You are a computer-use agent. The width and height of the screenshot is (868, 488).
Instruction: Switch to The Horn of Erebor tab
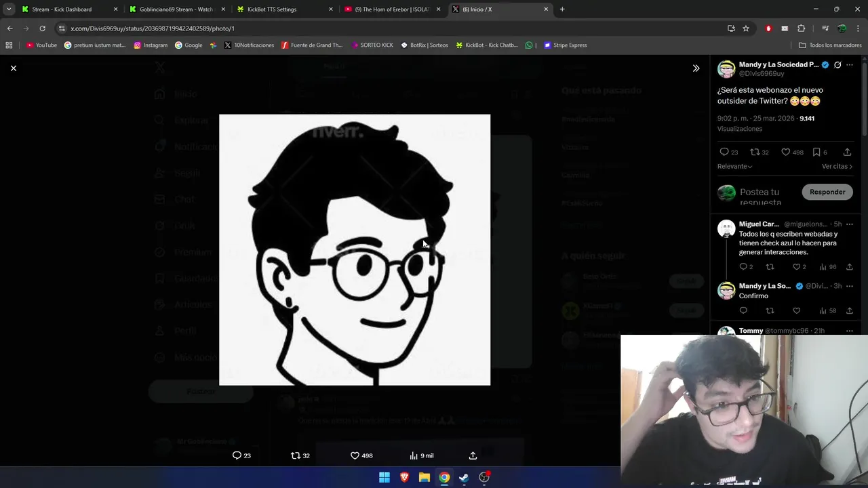(x=393, y=9)
